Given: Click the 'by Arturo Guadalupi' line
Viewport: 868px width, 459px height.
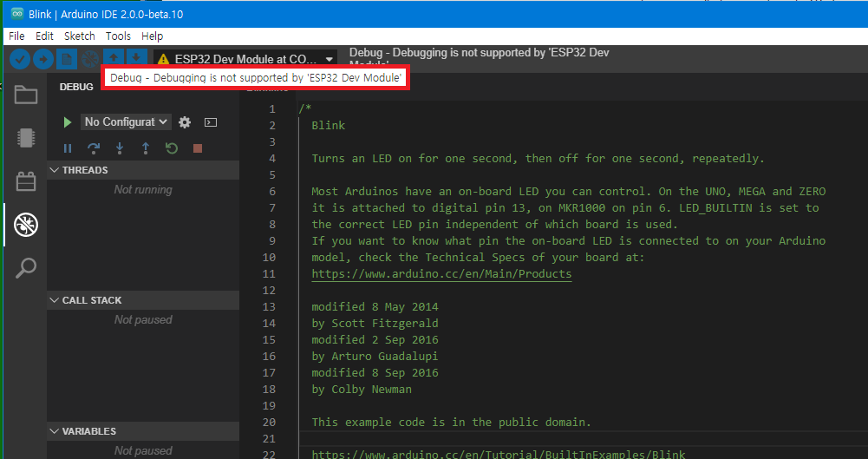Looking at the screenshot, I should (375, 356).
